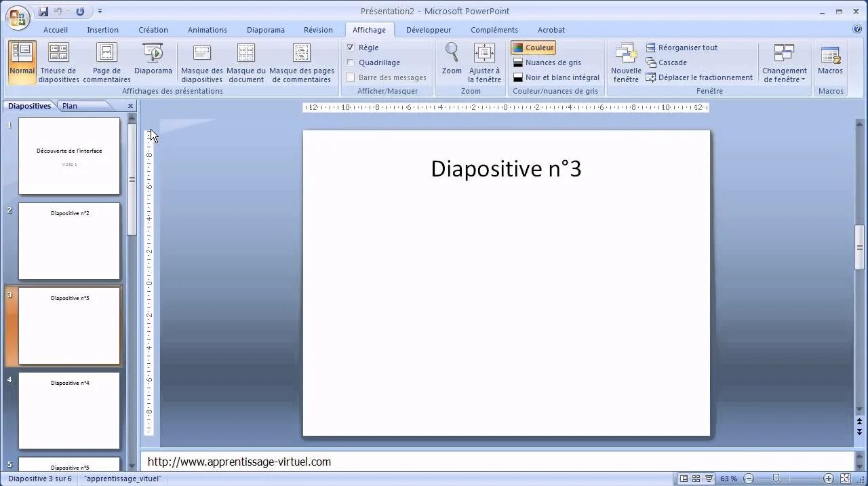868x486 pixels.
Task: Open the Création ribbon tab
Action: point(153,30)
